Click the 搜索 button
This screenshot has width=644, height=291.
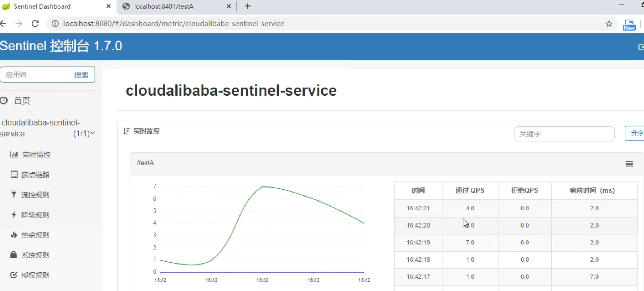click(x=81, y=74)
